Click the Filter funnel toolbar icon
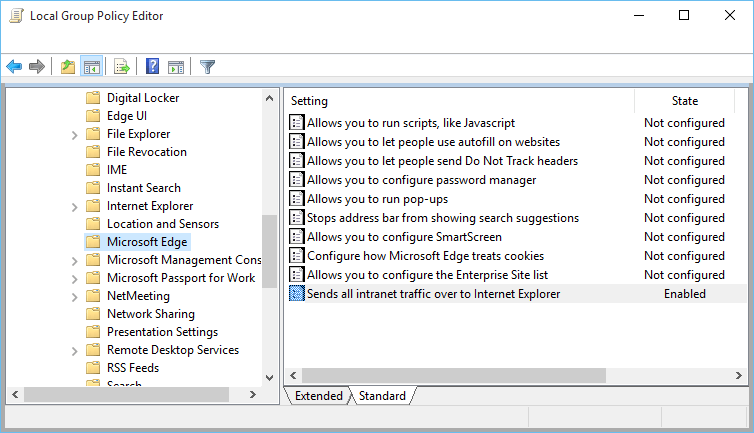754x433 pixels. tap(207, 66)
